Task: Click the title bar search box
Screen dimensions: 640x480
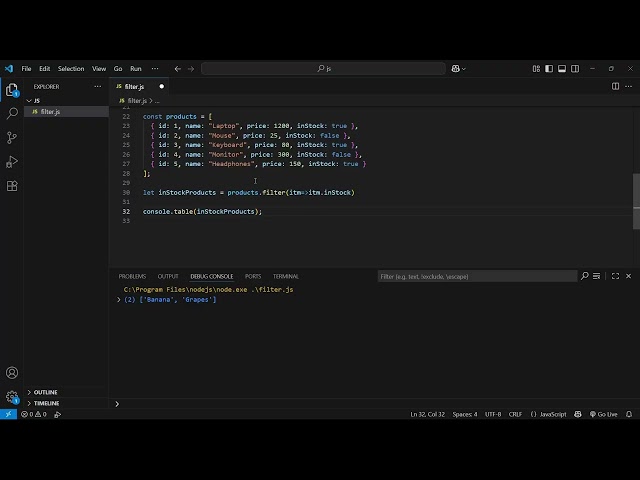Action: [323, 69]
